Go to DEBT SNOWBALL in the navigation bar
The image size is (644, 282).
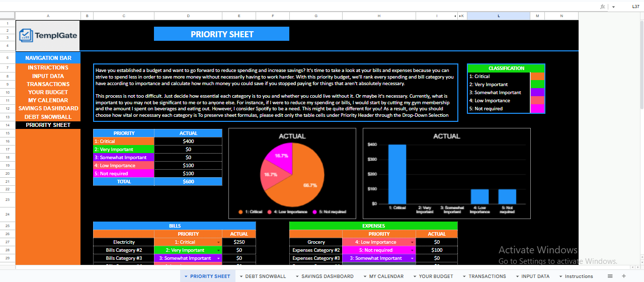48,117
